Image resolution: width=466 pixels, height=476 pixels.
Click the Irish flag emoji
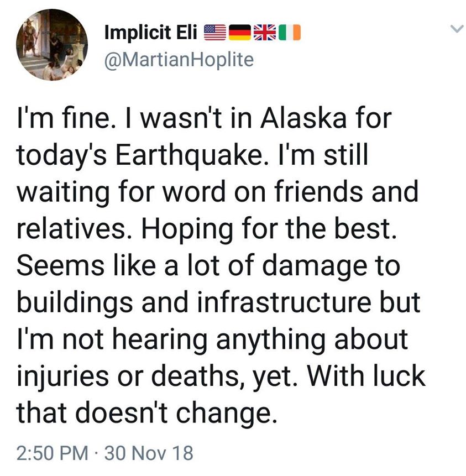(x=289, y=33)
